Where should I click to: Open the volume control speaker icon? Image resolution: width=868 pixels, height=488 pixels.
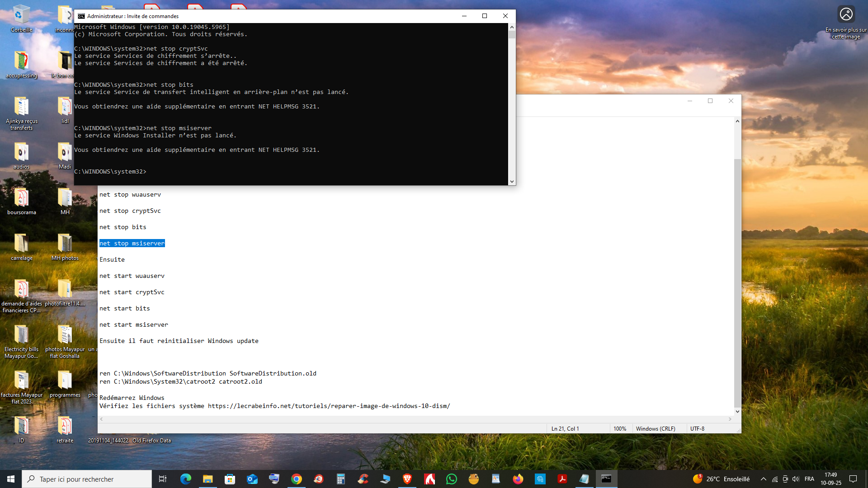tap(796, 479)
